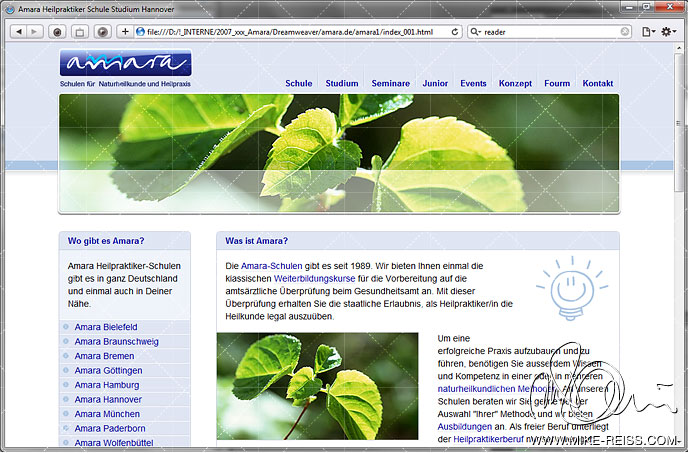The height and width of the screenshot is (453, 688).
Task: Open the Events menu item
Action: click(473, 83)
